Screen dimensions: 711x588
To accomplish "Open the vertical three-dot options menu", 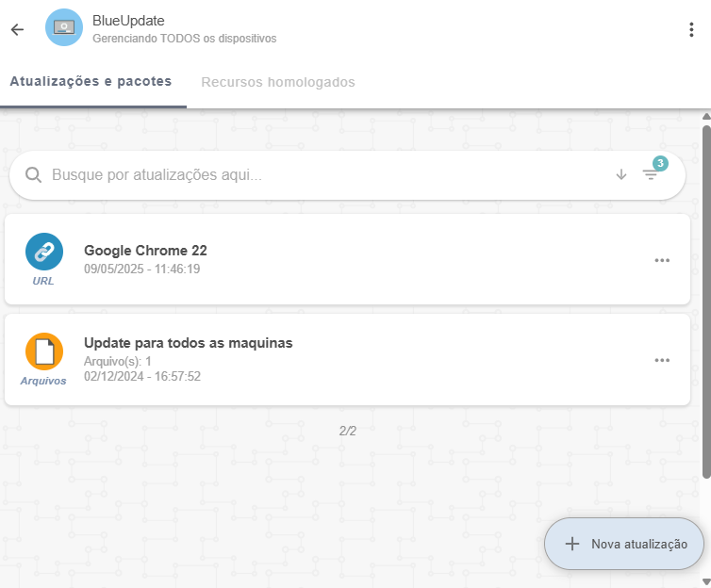I will click(x=691, y=29).
